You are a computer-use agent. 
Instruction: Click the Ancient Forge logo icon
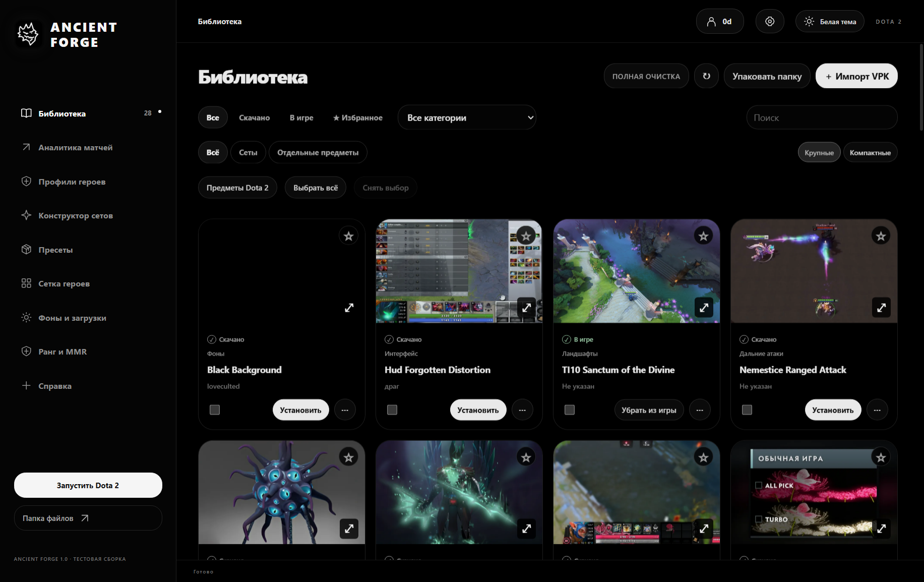click(x=28, y=34)
